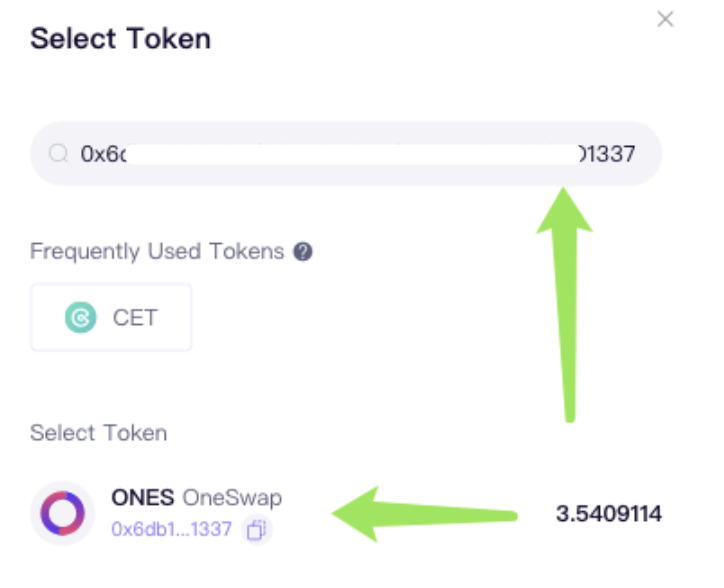Viewport: 724px width, 588px height.
Task: Close the Select Token dialog
Action: tap(665, 19)
